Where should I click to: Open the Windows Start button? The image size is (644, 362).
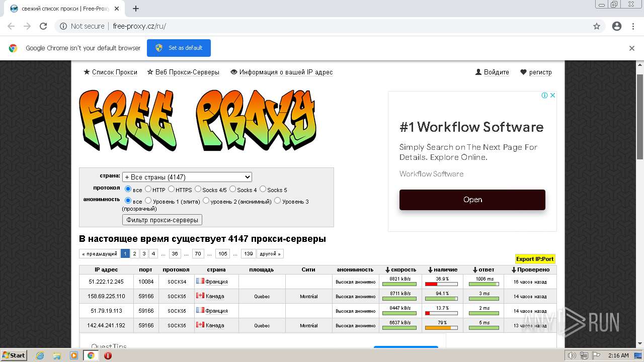(x=14, y=355)
